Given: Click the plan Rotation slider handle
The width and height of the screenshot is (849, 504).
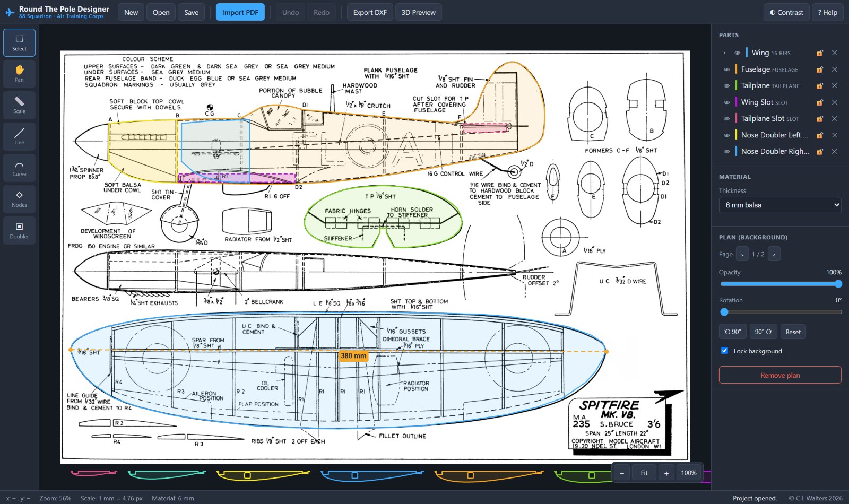Looking at the screenshot, I should tap(724, 312).
